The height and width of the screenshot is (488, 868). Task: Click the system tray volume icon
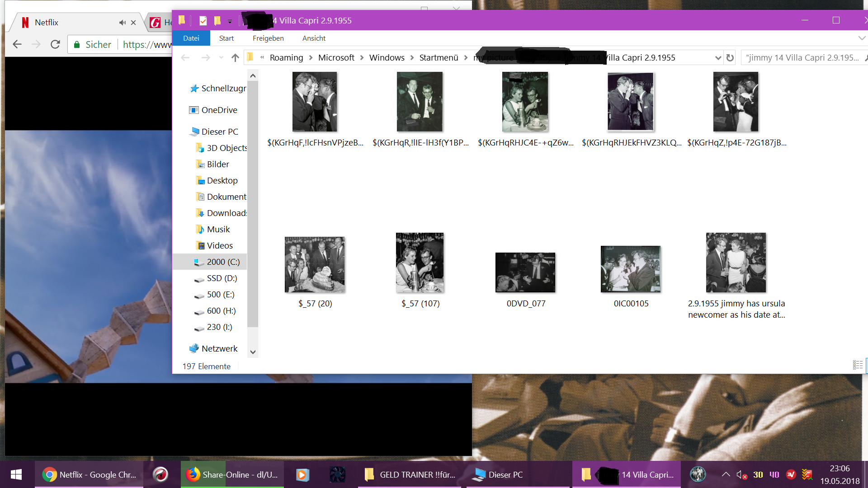click(741, 474)
